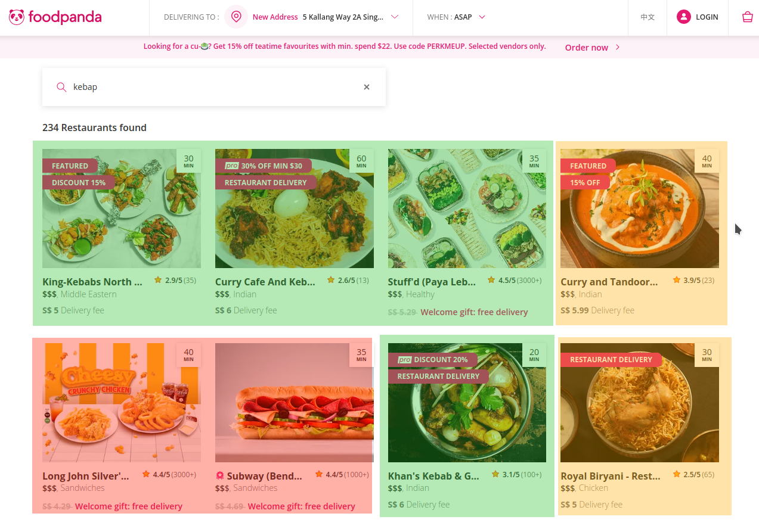Click the Curry Cafe And Keb restaurant name

tap(265, 282)
